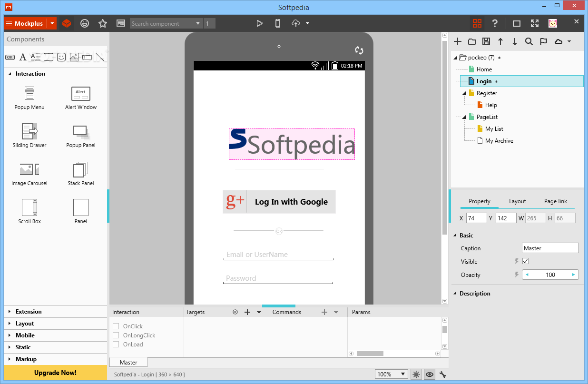Add a new page with plus icon
The width and height of the screenshot is (588, 384).
coord(458,41)
